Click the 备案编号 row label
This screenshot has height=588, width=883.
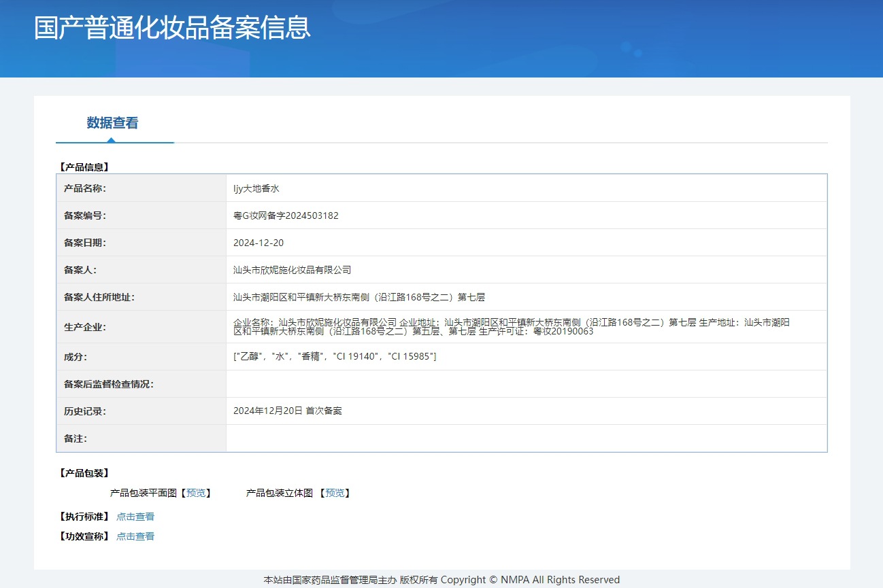pyautogui.click(x=85, y=215)
